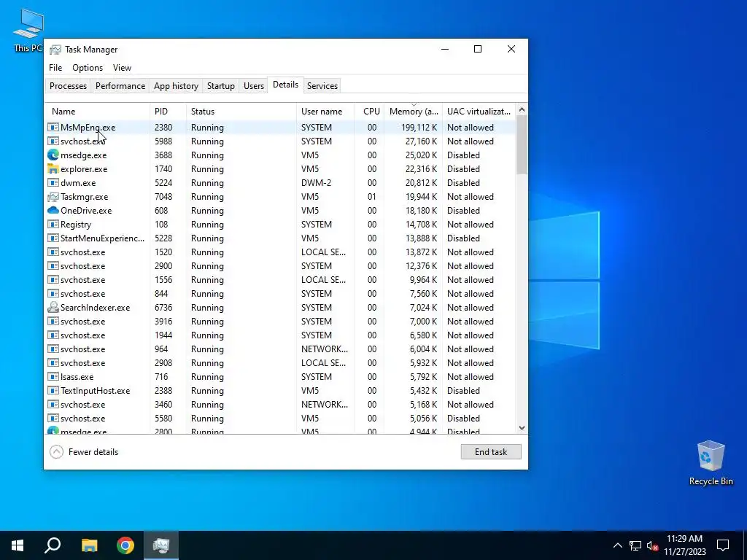Click the OneDrive.exe cloud icon
Viewport: 747px width, 560px height.
click(53, 211)
